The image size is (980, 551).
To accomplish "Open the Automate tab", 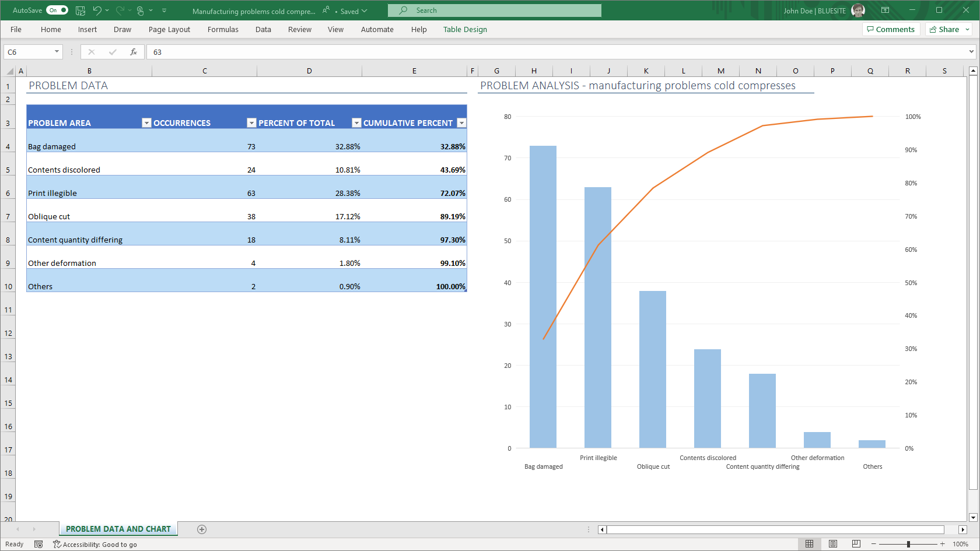I will pos(377,29).
